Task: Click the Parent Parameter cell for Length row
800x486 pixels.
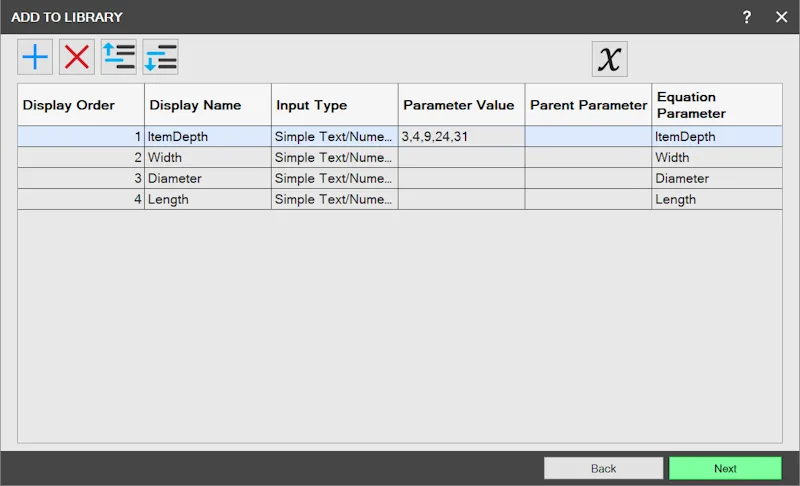Action: (x=588, y=199)
